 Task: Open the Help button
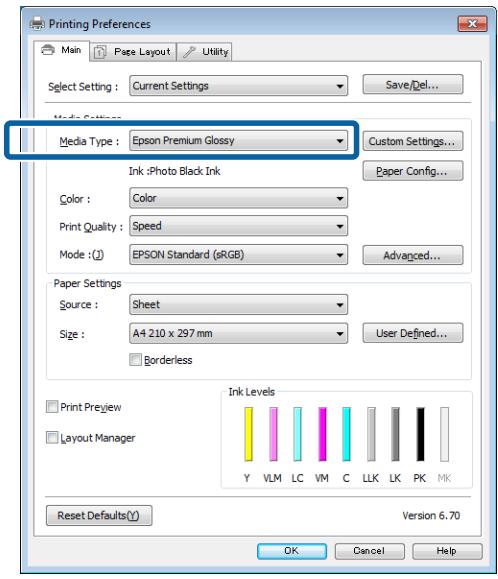click(x=447, y=551)
